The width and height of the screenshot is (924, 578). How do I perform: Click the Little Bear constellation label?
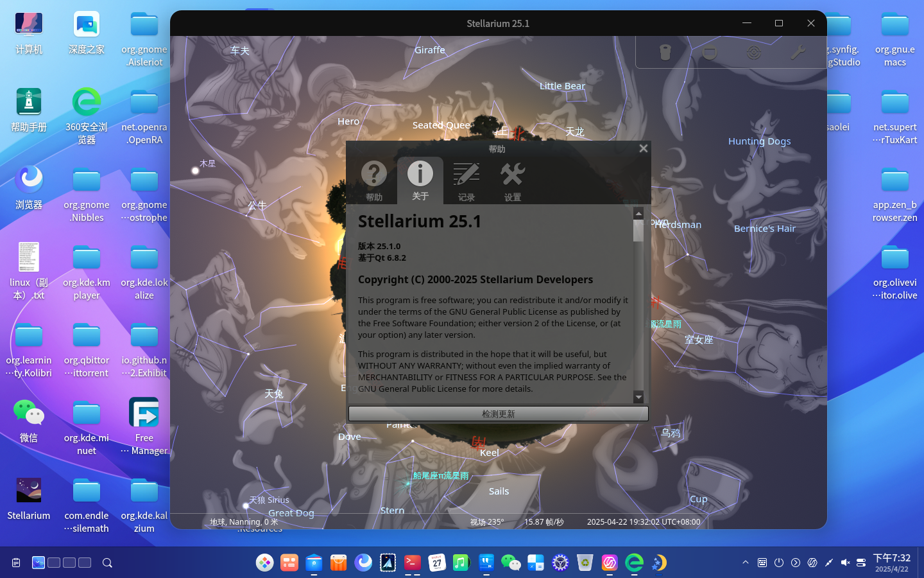562,86
